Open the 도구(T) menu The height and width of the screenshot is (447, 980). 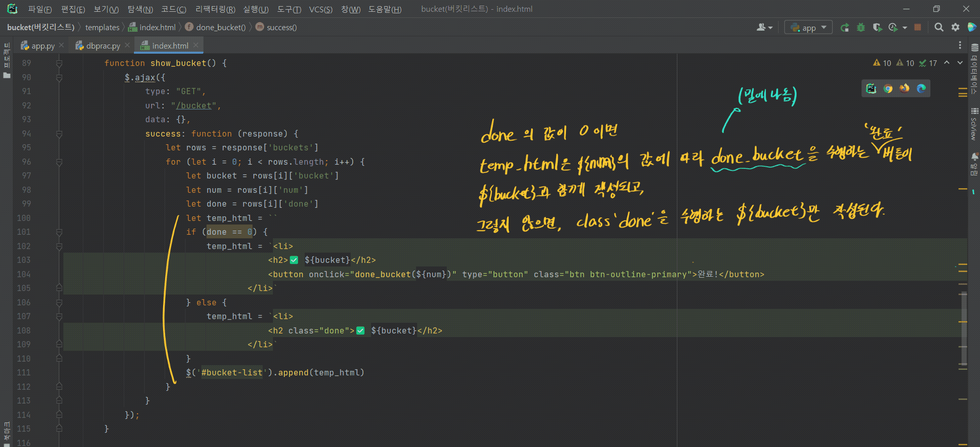pos(289,9)
